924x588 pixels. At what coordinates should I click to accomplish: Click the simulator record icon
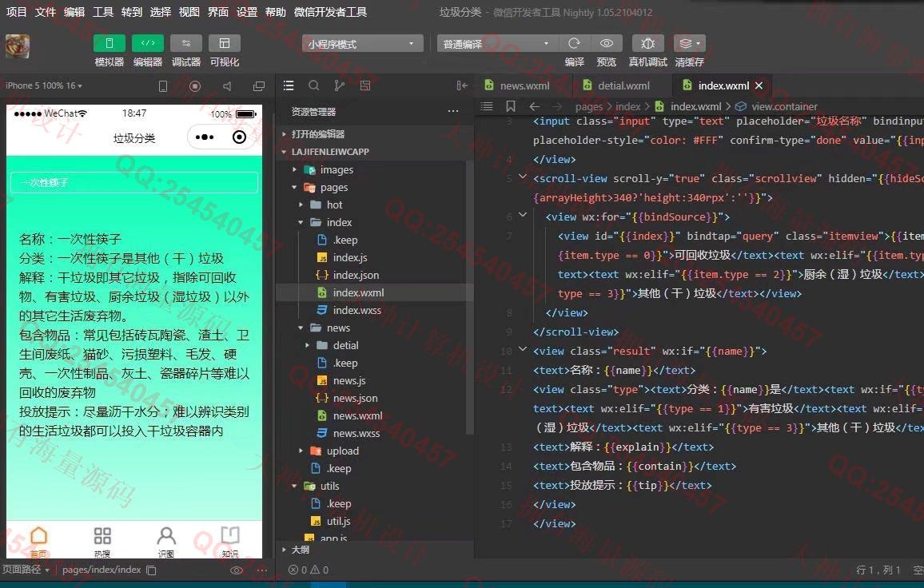point(195,86)
